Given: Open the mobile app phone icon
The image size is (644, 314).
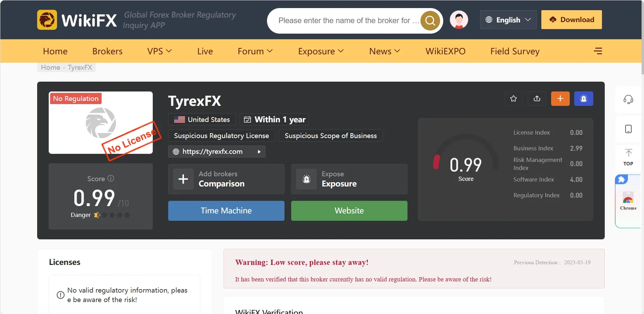Looking at the screenshot, I should click(629, 129).
